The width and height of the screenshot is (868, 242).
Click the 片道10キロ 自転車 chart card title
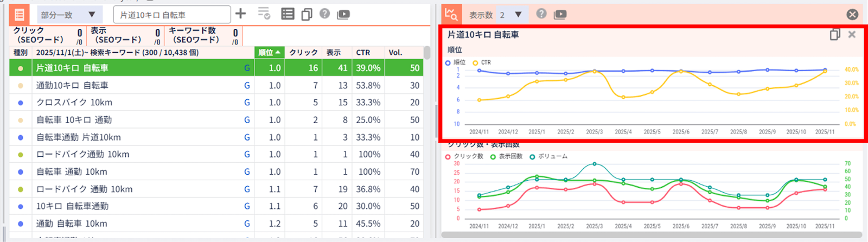(483, 35)
